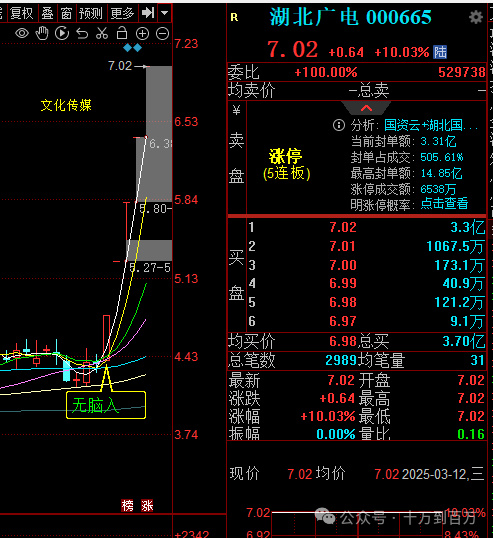The width and height of the screenshot is (493, 538).
Task: Select buy level 4 price 6.99
Action: coord(343,283)
